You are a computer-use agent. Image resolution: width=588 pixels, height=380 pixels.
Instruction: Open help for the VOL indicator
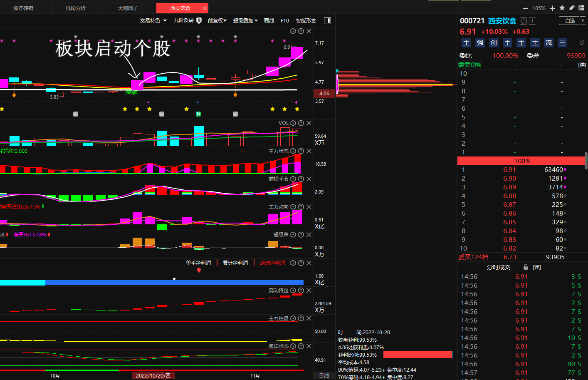point(301,123)
